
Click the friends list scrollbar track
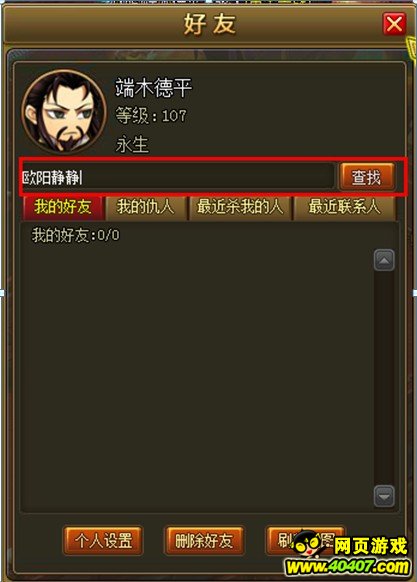384,378
